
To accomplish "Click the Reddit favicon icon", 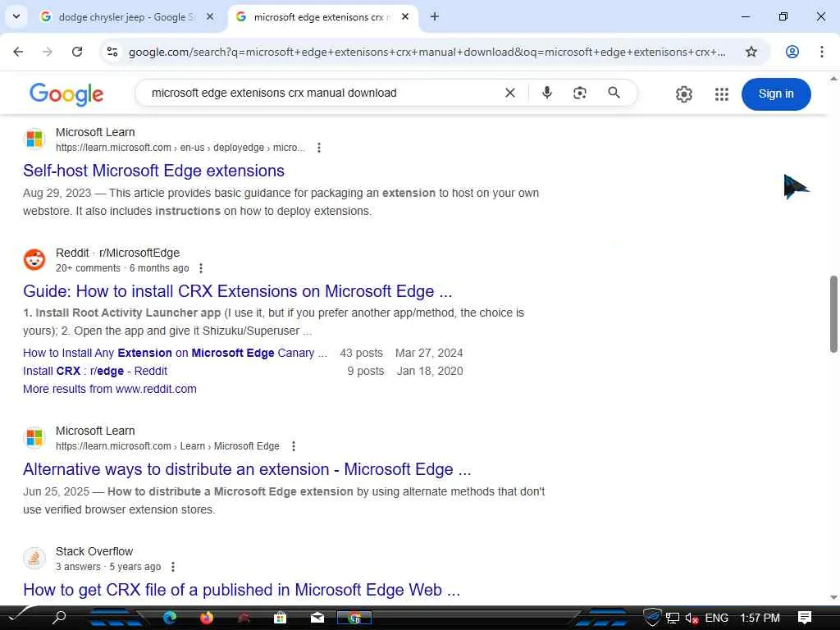I will coord(34,260).
